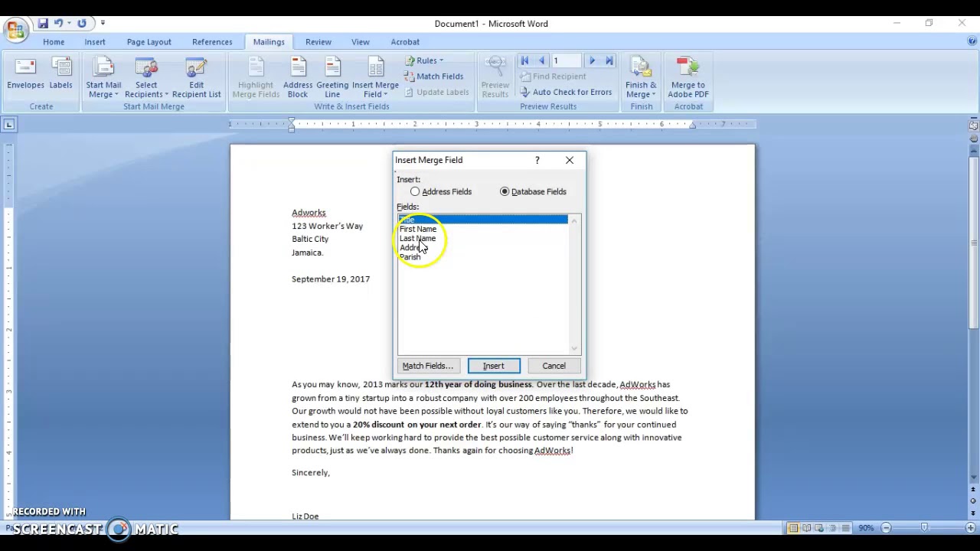Click the record number input field
980x551 pixels.
pos(567,60)
